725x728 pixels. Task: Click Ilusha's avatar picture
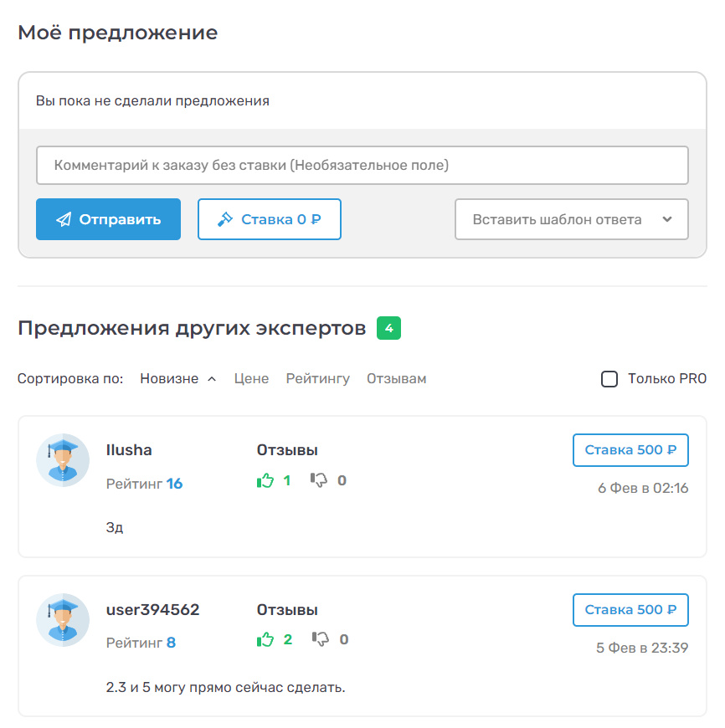click(63, 459)
